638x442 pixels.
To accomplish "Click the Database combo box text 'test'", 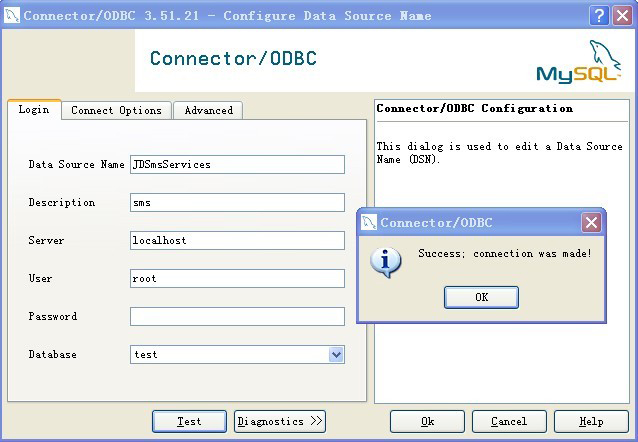I will pos(146,354).
